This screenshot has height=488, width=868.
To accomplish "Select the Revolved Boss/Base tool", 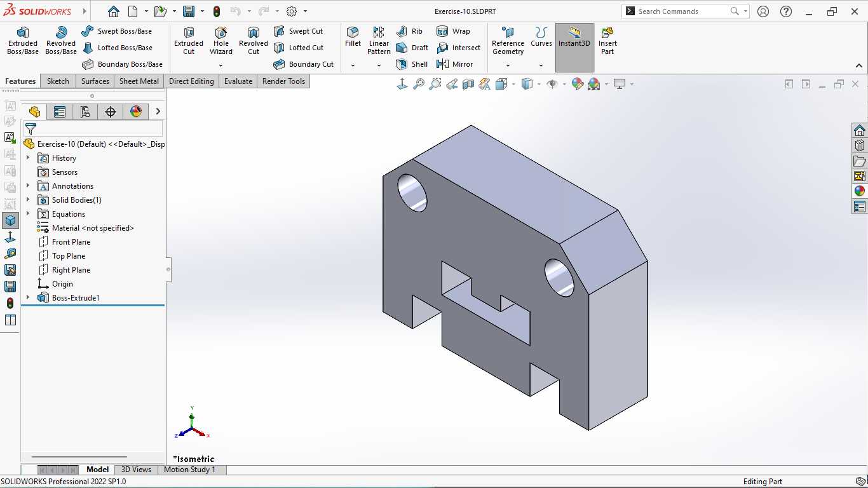I will coord(61,40).
